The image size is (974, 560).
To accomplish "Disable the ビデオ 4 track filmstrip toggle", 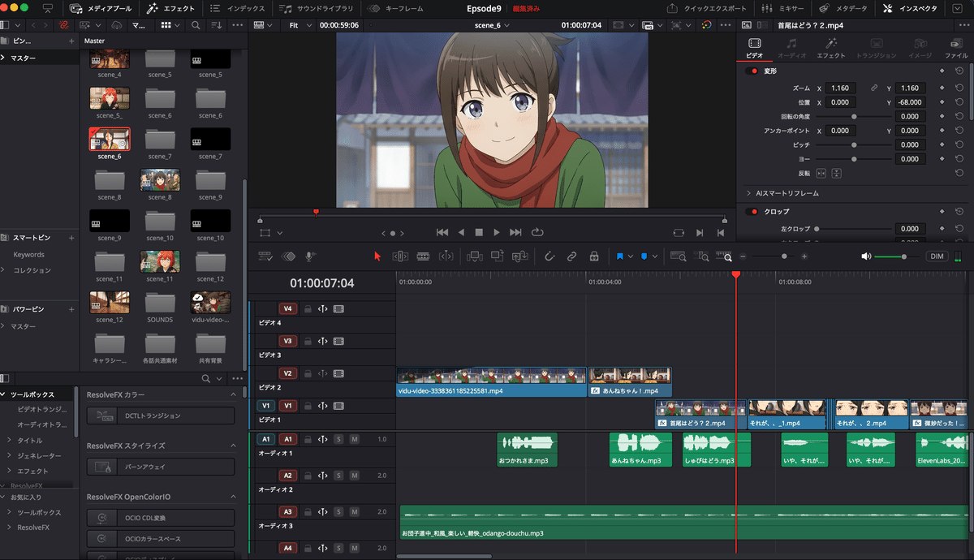I will pos(338,309).
